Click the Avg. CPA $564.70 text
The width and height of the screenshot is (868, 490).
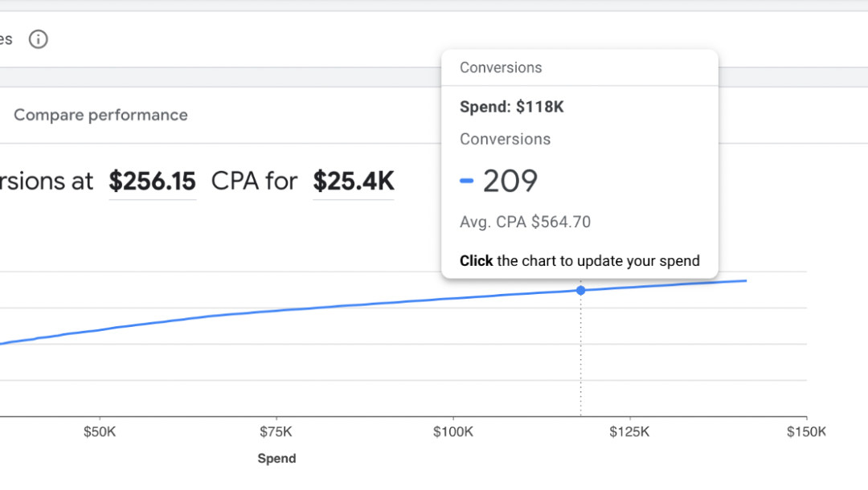click(x=525, y=223)
